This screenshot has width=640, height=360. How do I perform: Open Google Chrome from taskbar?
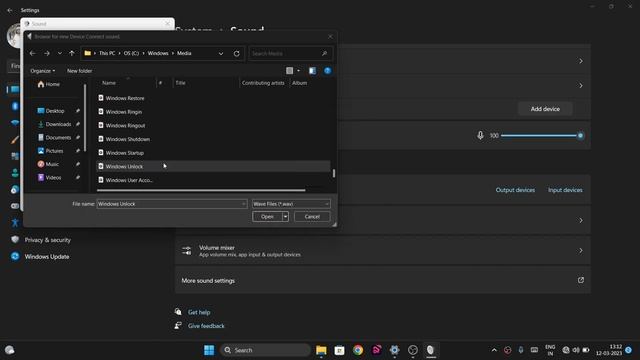click(x=358, y=350)
